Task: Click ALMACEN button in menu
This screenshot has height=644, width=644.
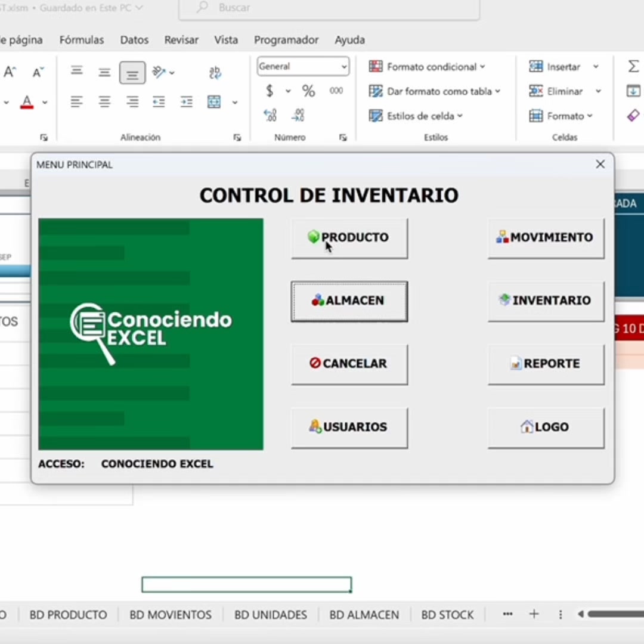Action: [x=349, y=301]
